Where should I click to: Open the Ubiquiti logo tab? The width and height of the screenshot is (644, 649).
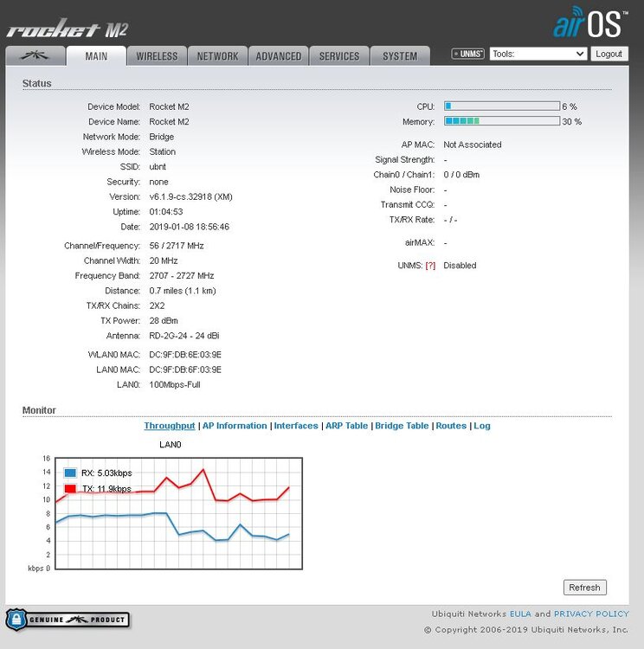tap(35, 55)
